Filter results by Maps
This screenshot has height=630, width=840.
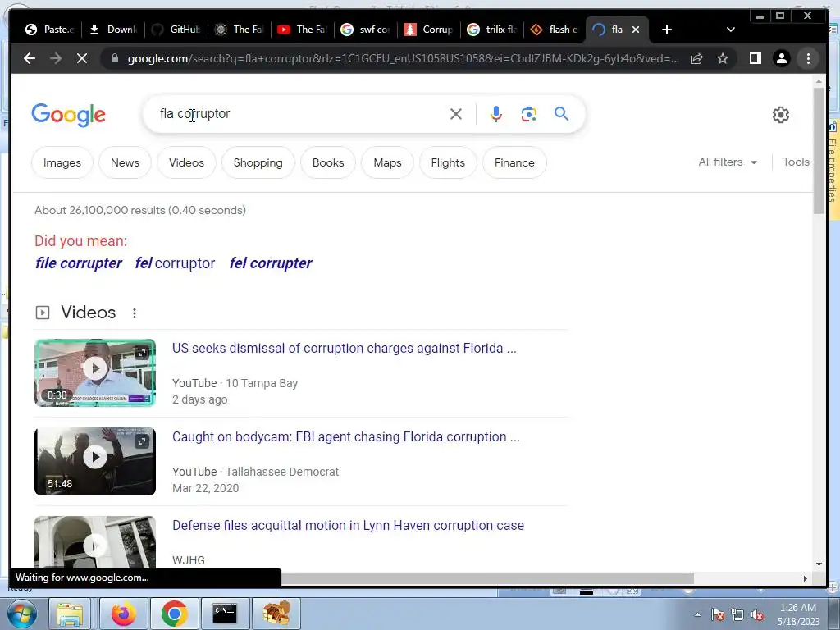tap(387, 163)
